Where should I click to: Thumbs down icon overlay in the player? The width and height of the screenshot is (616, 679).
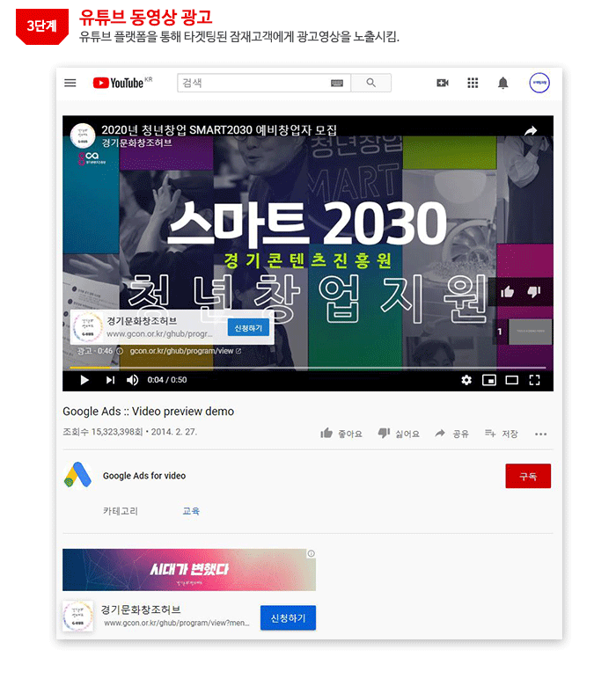(533, 292)
